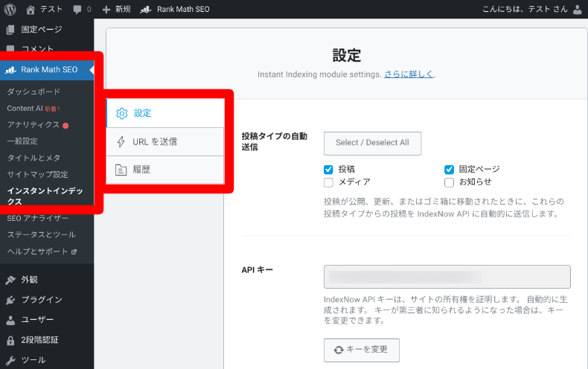This screenshot has width=588, height=369.
Task: Open サイトマップ設定 in Rank Math submenu
Action: tap(37, 174)
